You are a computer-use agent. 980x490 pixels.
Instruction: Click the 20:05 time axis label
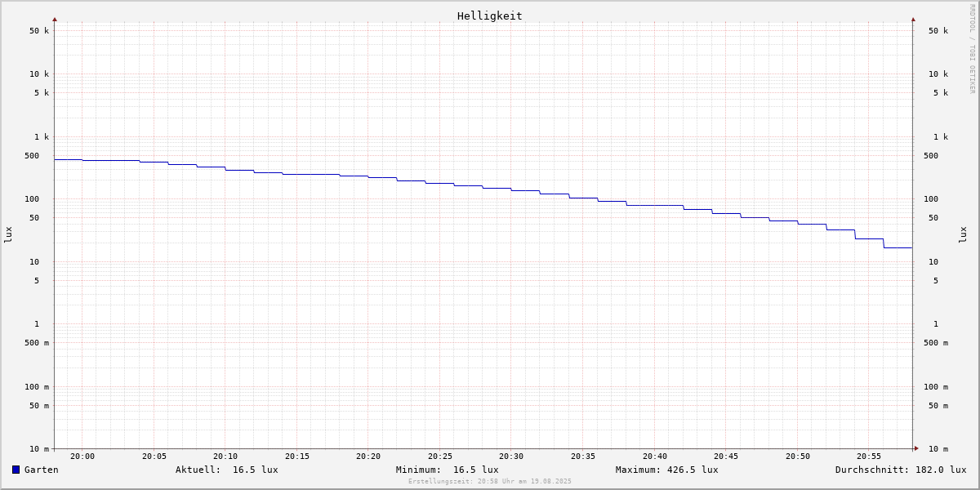[x=154, y=456]
